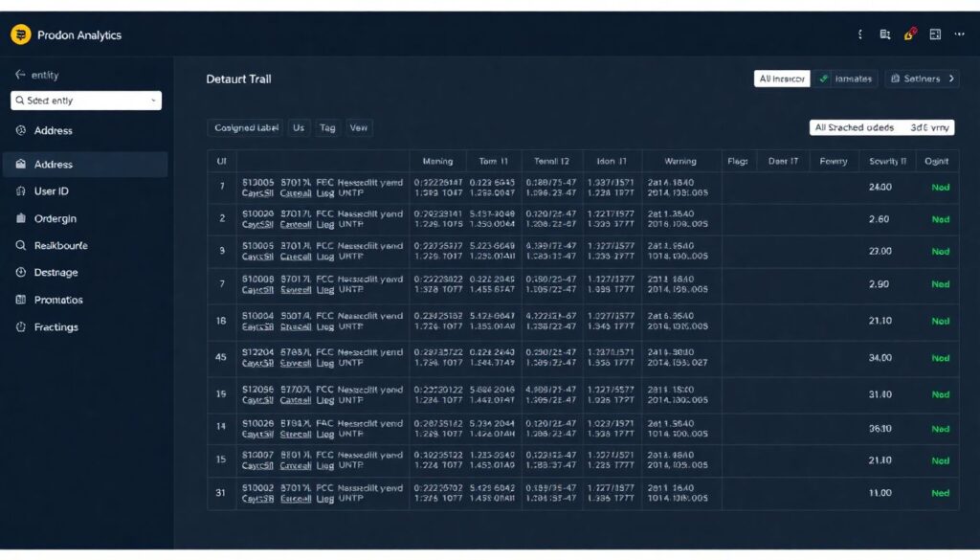Open the panel layout icon near top right
The height and width of the screenshot is (560, 980).
point(934,34)
